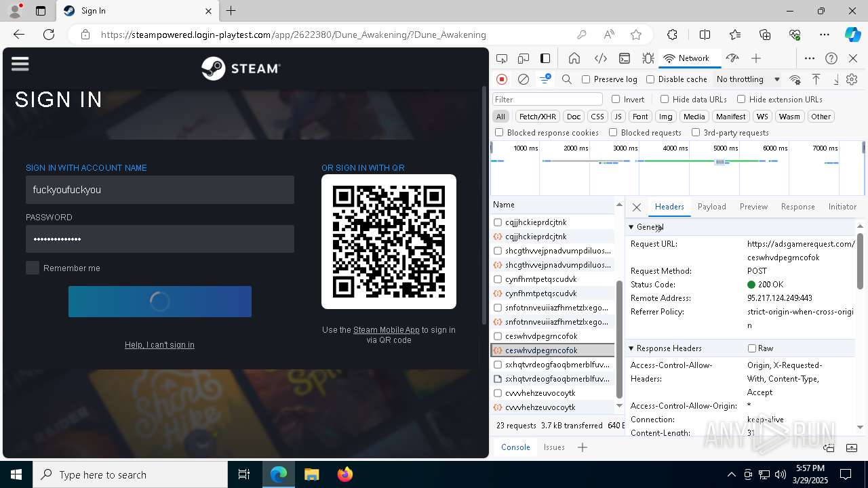Switch to the Payload tab
The height and width of the screenshot is (488, 868).
(711, 207)
